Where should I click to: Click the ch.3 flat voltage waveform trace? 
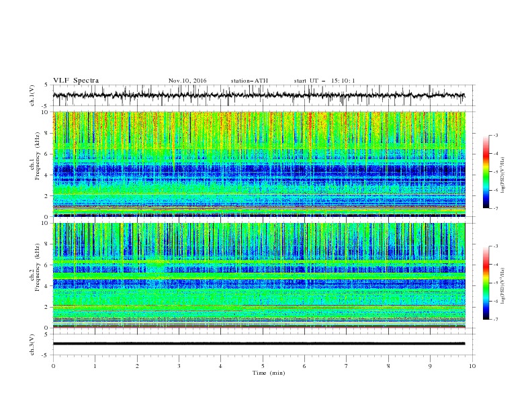click(259, 344)
